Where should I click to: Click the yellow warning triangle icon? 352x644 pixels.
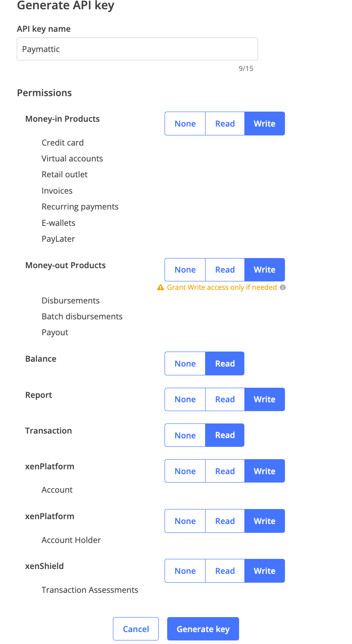tap(160, 287)
